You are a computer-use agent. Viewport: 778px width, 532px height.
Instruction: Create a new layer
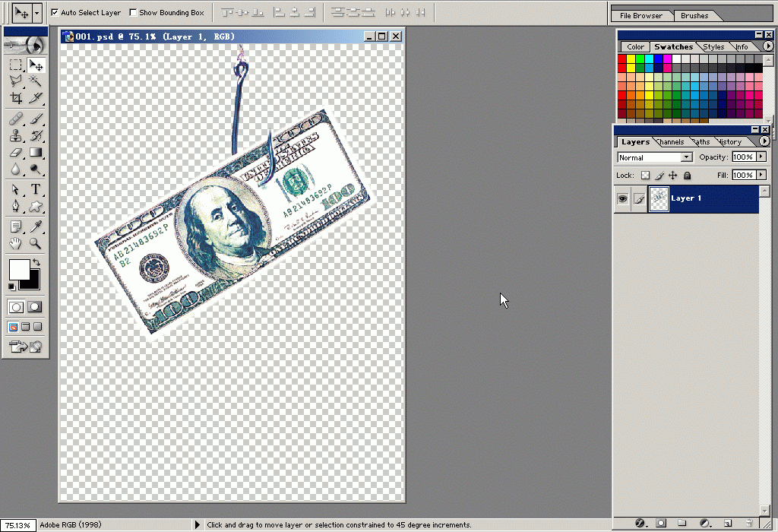728,523
